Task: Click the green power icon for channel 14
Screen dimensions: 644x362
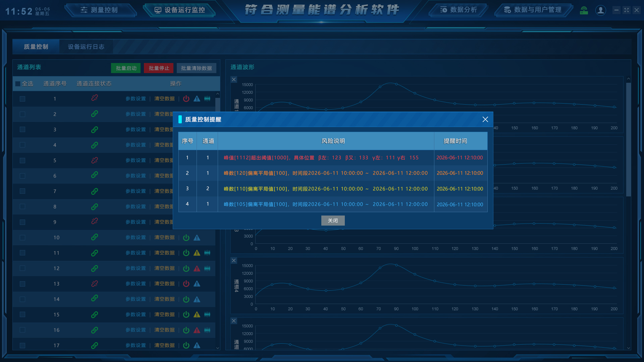Action: (186, 299)
